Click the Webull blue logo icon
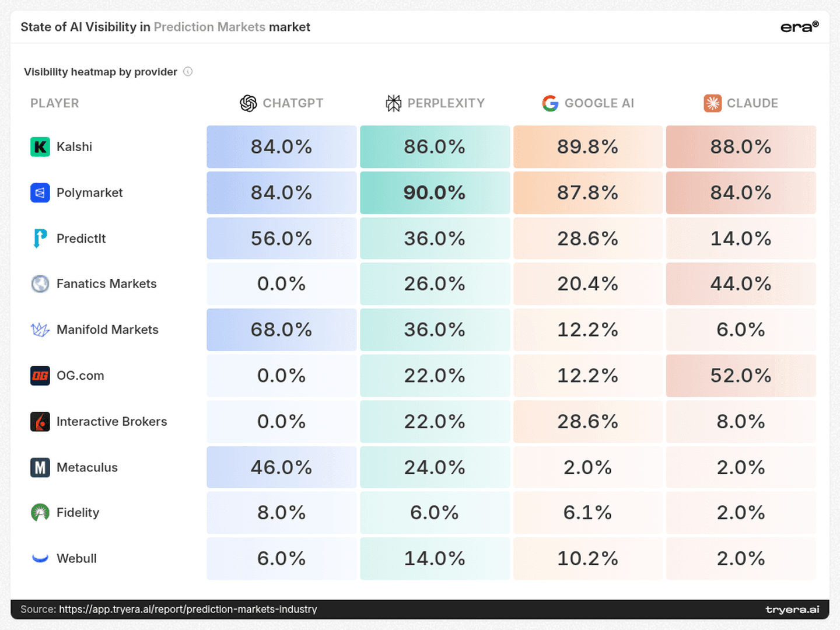 (40, 558)
